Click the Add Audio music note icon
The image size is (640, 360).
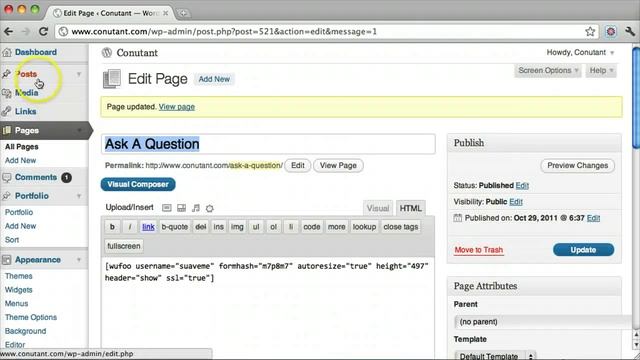click(196, 208)
